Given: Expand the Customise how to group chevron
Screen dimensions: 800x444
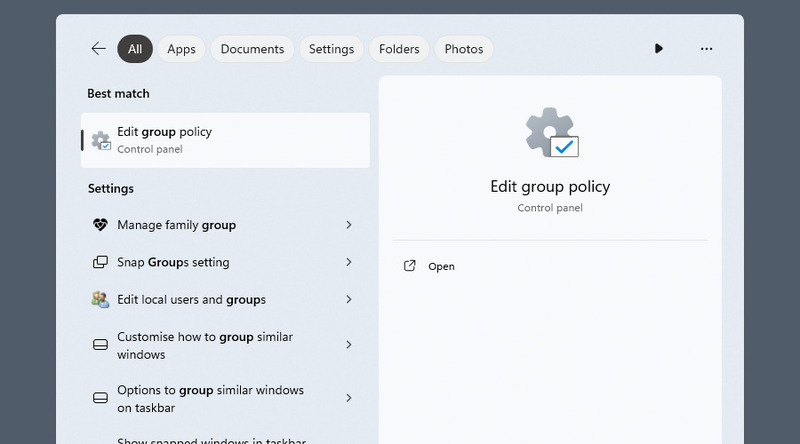Looking at the screenshot, I should [349, 345].
